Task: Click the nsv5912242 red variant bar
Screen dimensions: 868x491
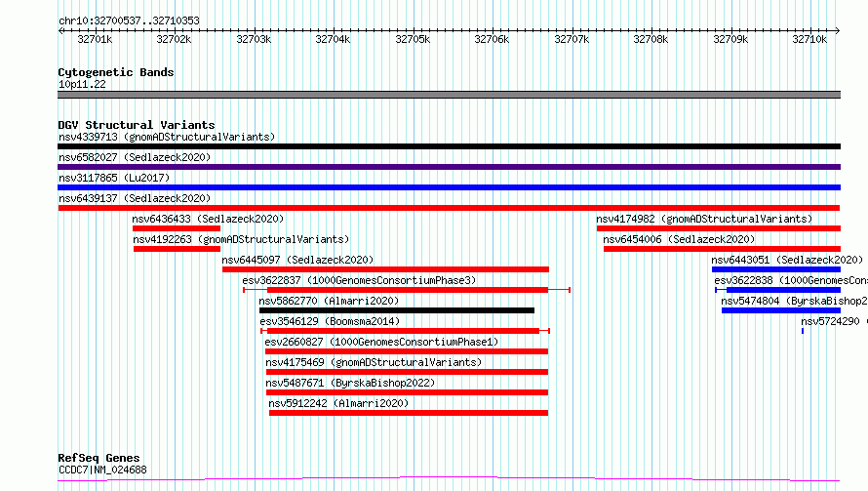Action: click(409, 414)
